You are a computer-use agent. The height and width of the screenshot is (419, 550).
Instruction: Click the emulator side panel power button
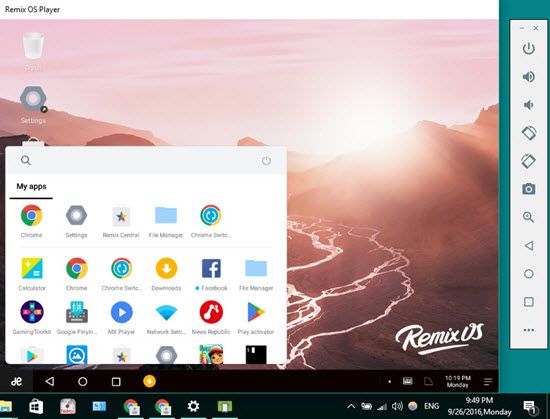(529, 49)
